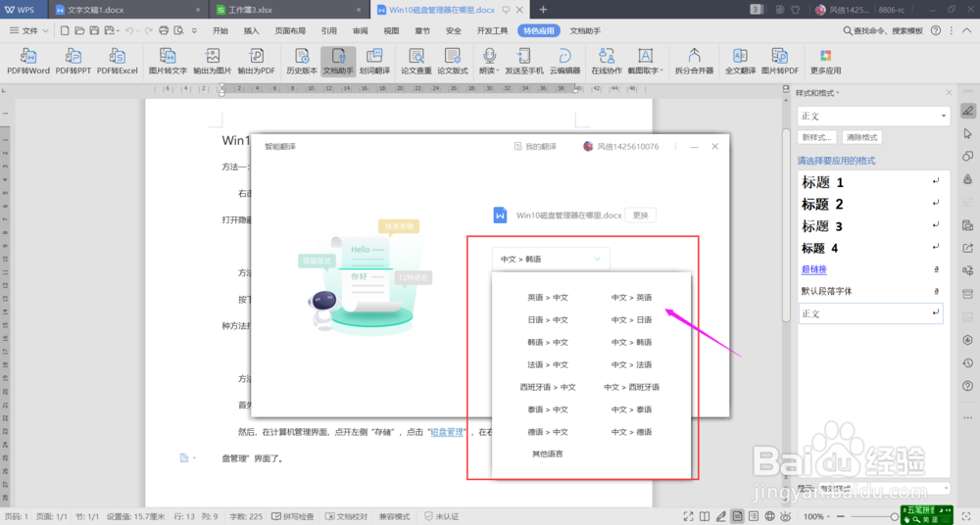Select 英语 > 中文 translation option
Screen dimensions: 980x525
point(548,298)
